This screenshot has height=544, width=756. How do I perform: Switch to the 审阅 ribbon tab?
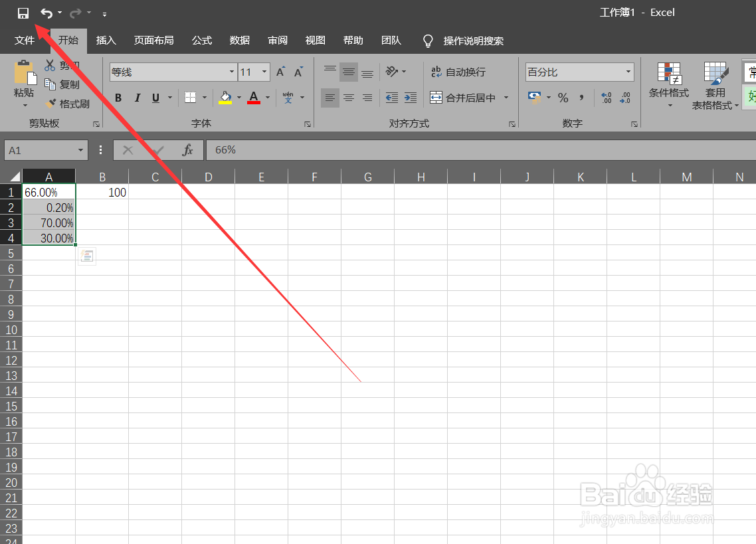pyautogui.click(x=278, y=41)
